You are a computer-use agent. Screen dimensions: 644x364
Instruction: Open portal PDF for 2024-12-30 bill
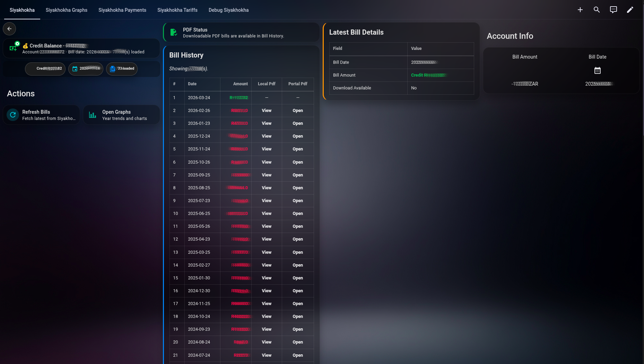tap(298, 291)
